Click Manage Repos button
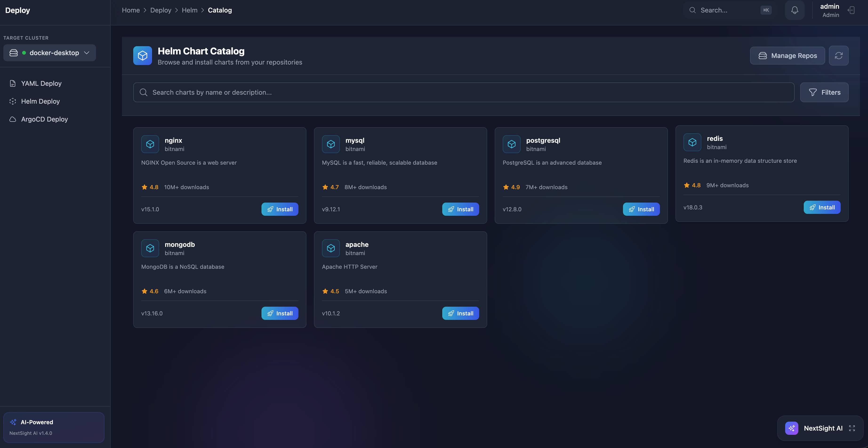The image size is (868, 448). pyautogui.click(x=787, y=56)
